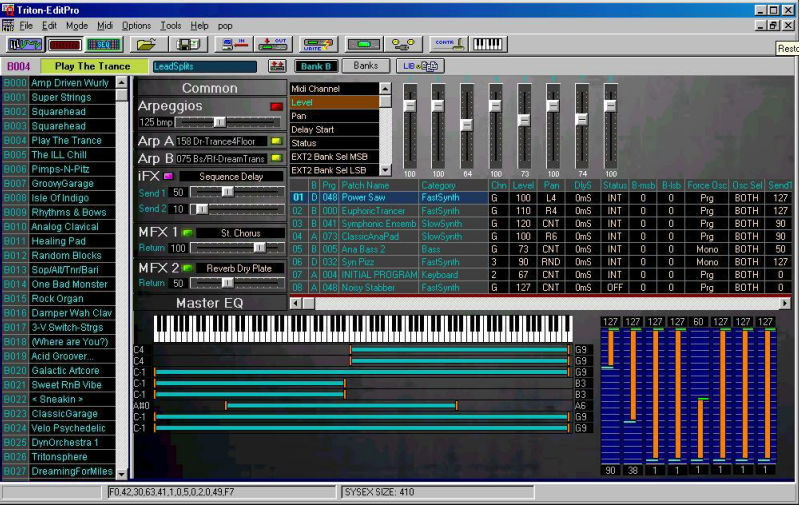Screen dimensions: 800x505
Task: Open the Sequence Delay iFX selector
Action: 229,176
